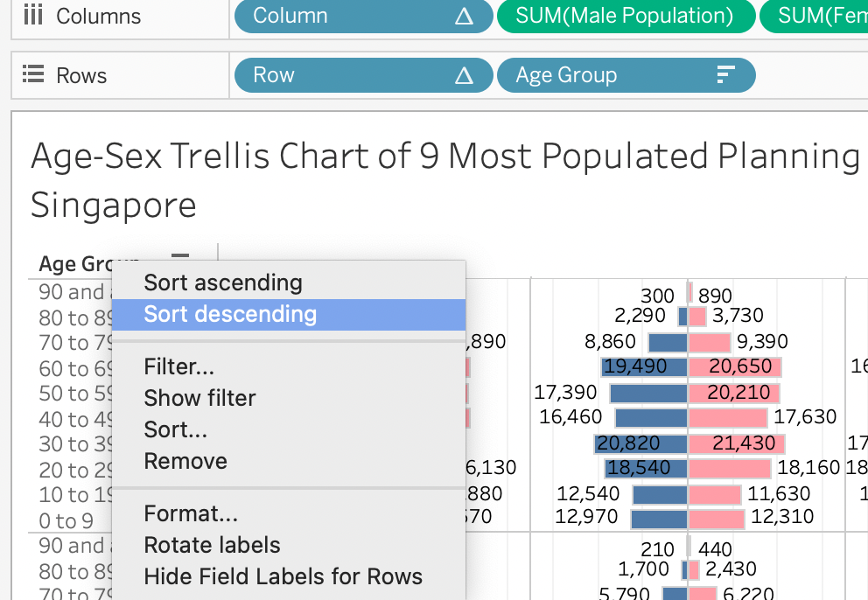Click the Rows shelf icon
The image size is (868, 600).
click(x=32, y=75)
